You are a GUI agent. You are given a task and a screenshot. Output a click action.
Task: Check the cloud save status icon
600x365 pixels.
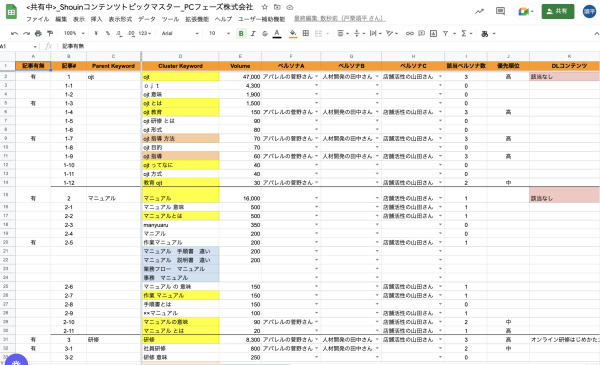coord(290,7)
